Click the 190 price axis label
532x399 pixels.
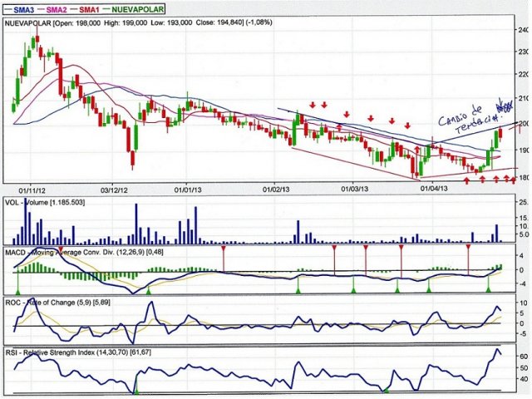(525, 150)
